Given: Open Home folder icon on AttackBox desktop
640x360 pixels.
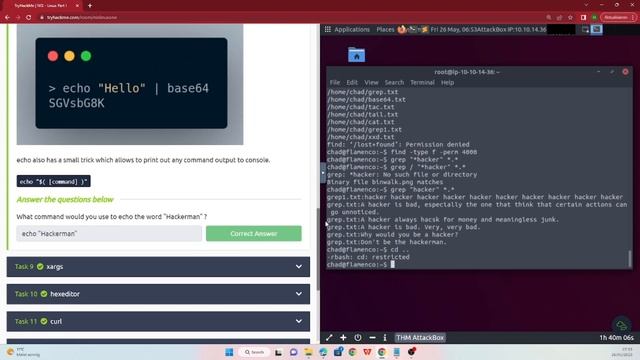Looking at the screenshot, I should click(356, 55).
